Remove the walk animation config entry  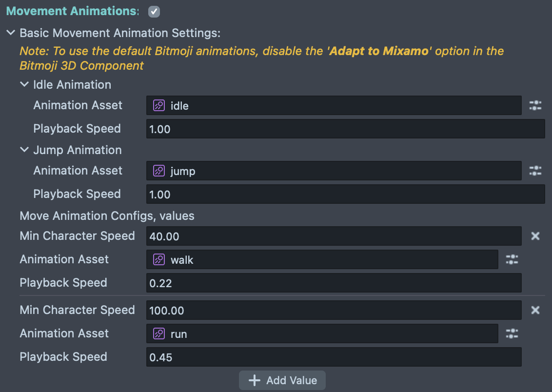tap(535, 236)
